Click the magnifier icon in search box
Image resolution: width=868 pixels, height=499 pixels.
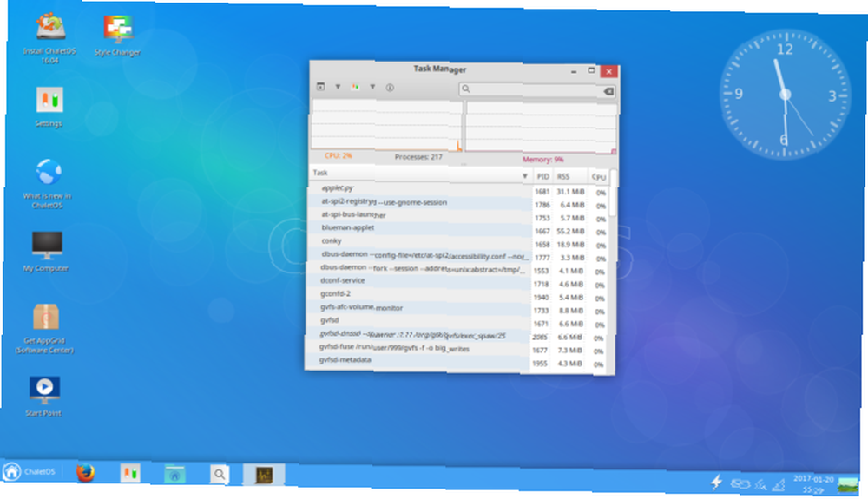tap(466, 89)
